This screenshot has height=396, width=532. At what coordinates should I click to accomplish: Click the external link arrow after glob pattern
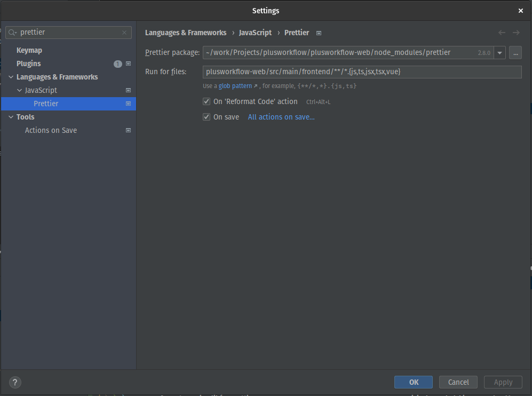[x=256, y=86]
